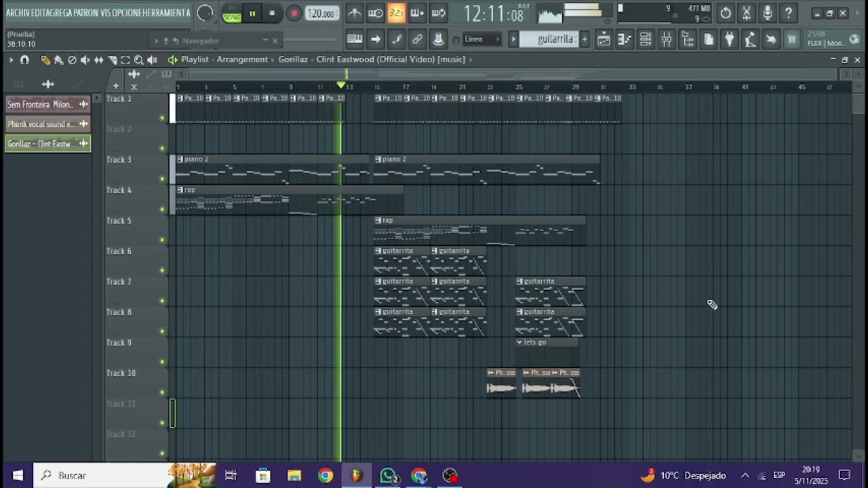The image size is (868, 488).
Task: Select the Select tool in Playlist
Action: click(125, 60)
